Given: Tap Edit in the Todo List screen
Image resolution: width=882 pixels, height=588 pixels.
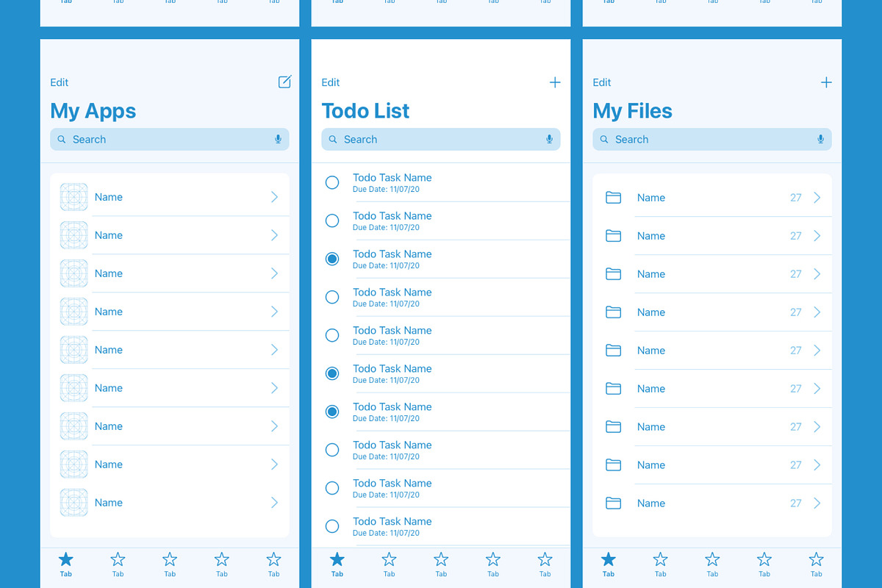Looking at the screenshot, I should [x=331, y=82].
